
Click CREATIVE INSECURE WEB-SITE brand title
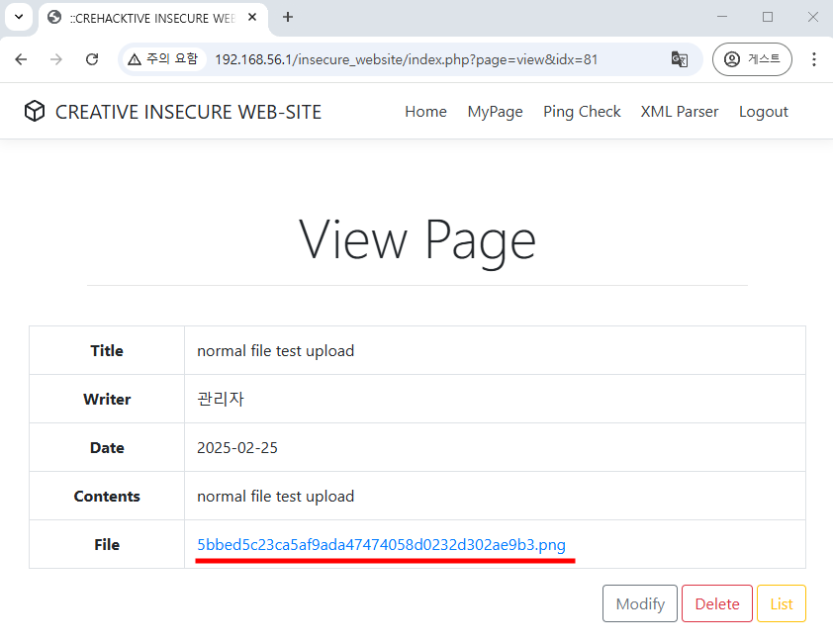click(x=188, y=112)
